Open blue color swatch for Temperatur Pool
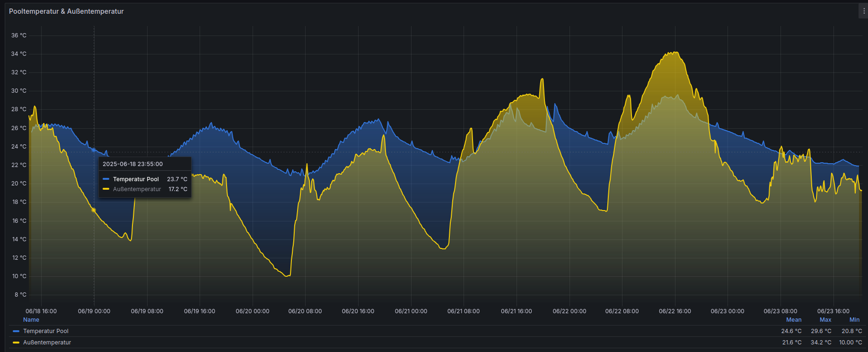 coord(16,331)
